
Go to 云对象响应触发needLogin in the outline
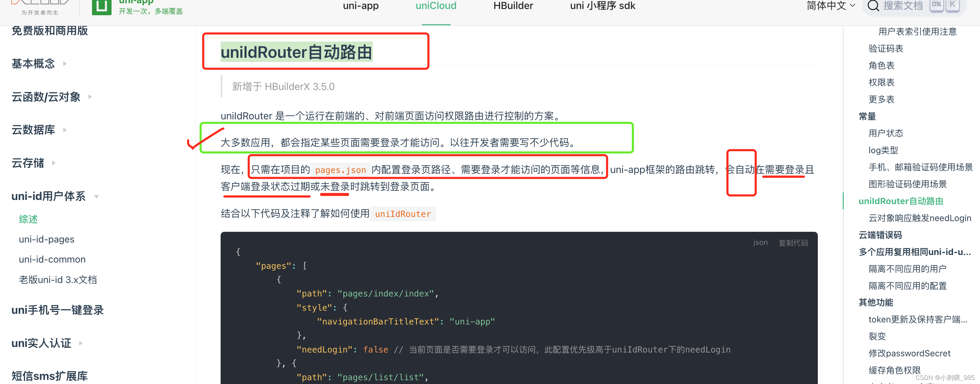[x=920, y=218]
